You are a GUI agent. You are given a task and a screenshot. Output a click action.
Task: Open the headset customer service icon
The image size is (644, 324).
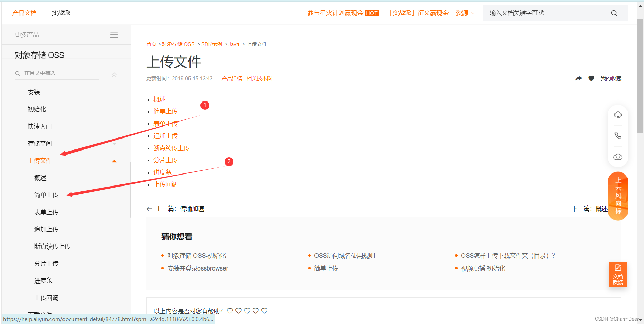point(618,115)
